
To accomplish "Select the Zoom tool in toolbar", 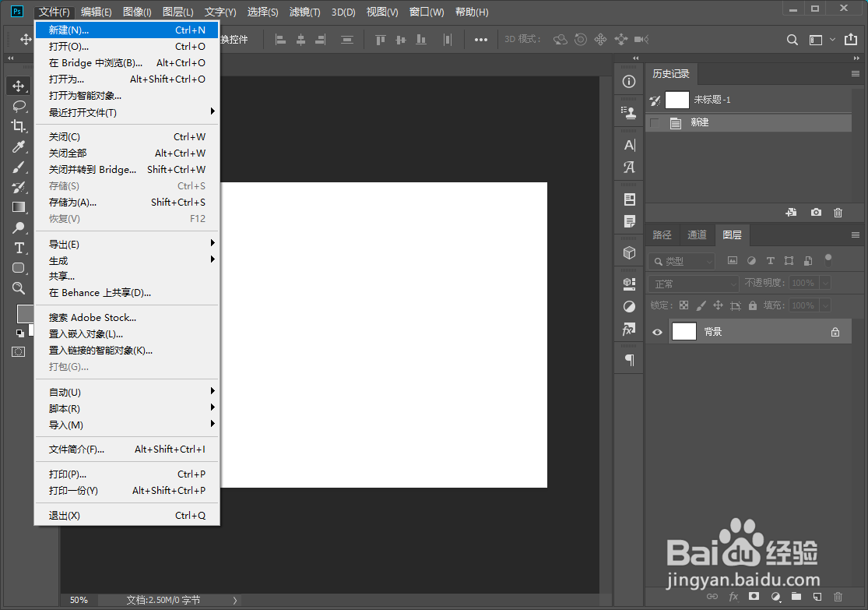I will point(19,288).
